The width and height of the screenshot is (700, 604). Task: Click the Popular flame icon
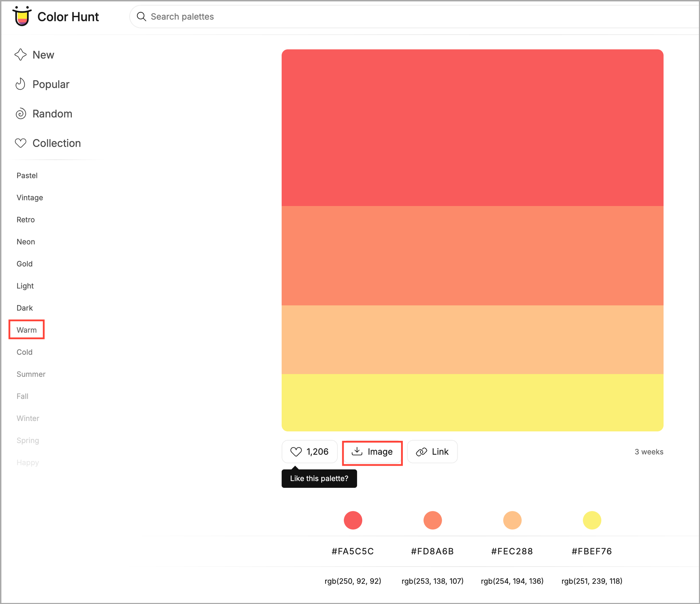(x=21, y=84)
